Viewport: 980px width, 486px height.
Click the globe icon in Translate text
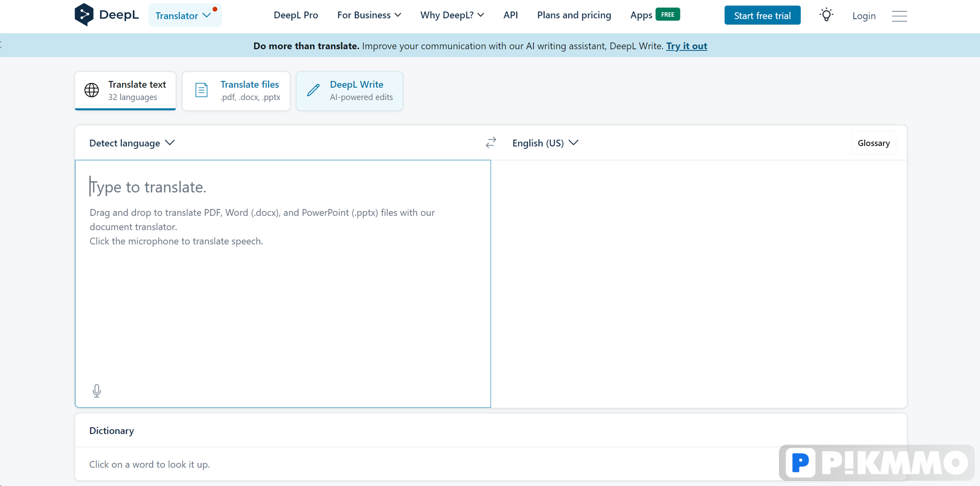[x=92, y=90]
